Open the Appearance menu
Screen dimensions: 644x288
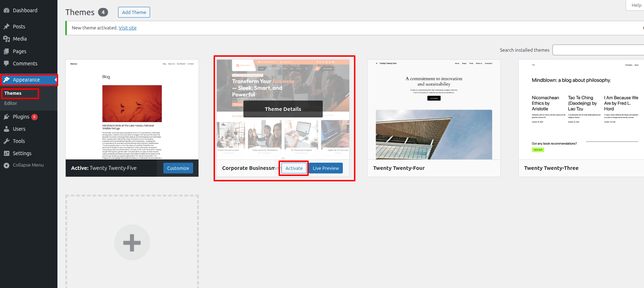[26, 80]
